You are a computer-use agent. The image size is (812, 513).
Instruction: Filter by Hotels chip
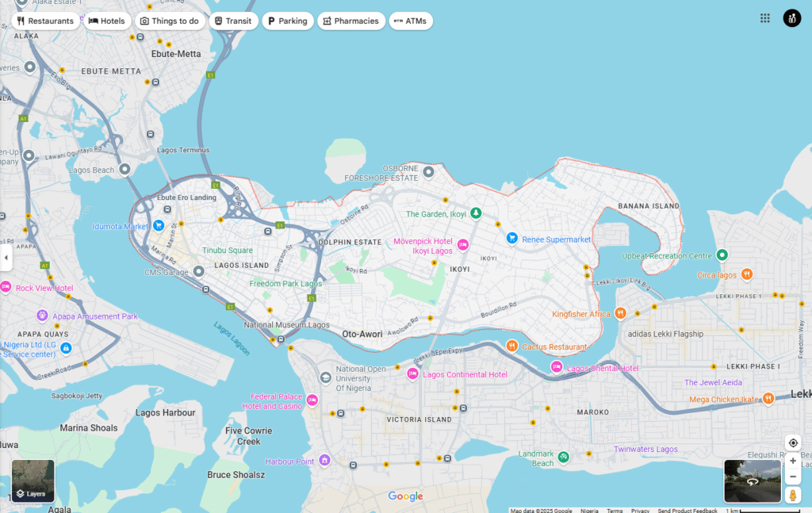click(x=107, y=21)
